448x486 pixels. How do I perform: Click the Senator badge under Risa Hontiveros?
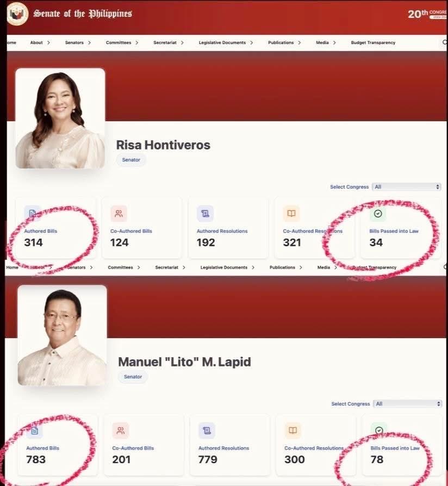point(131,160)
